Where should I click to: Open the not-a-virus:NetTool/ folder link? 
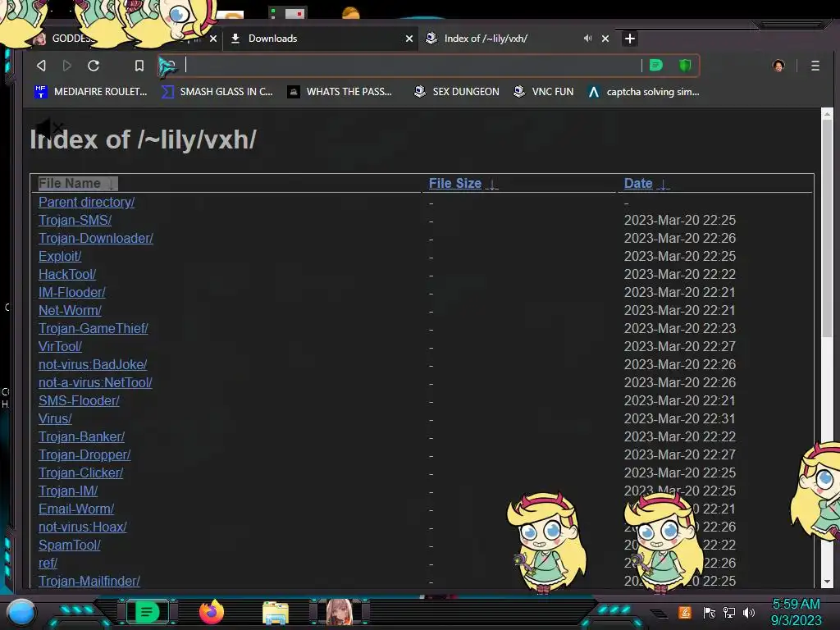coord(95,382)
